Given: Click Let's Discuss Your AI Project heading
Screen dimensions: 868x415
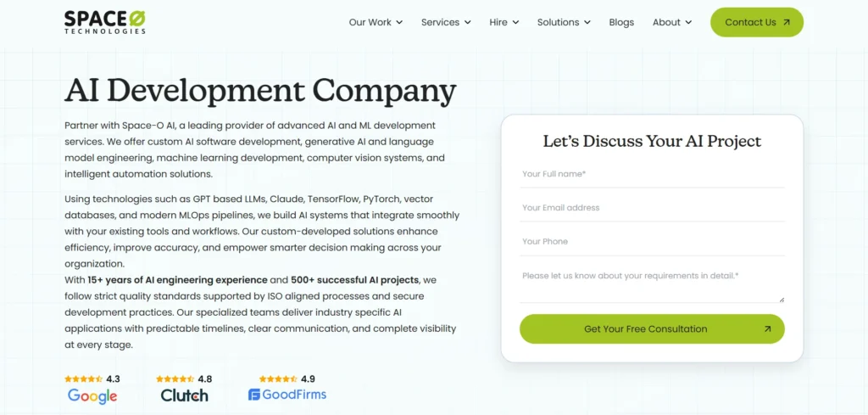Looking at the screenshot, I should pos(652,141).
